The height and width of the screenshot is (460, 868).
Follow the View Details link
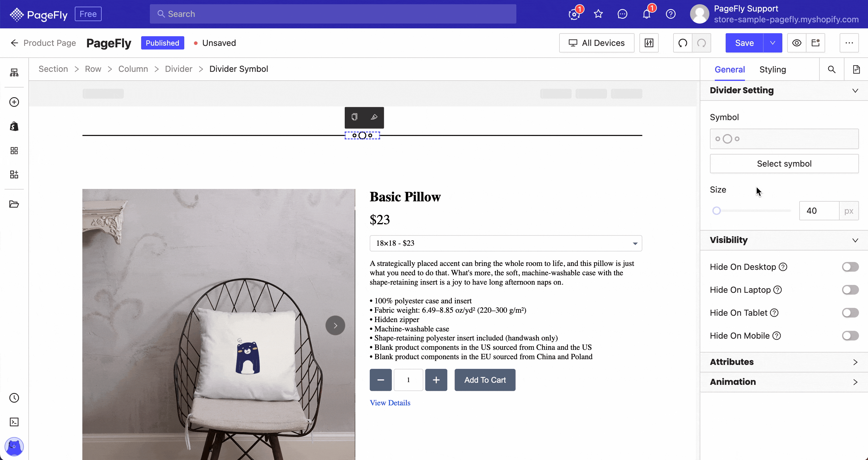click(390, 403)
